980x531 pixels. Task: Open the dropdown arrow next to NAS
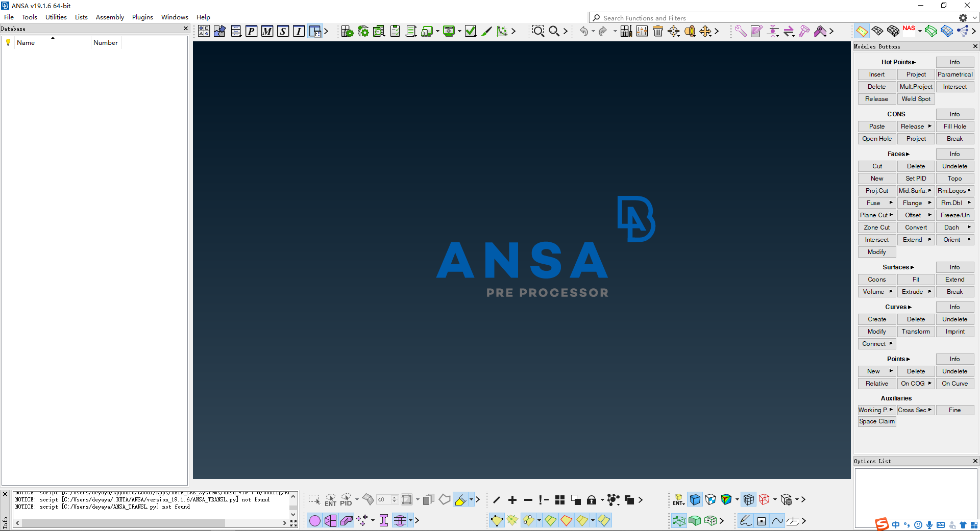coord(920,31)
